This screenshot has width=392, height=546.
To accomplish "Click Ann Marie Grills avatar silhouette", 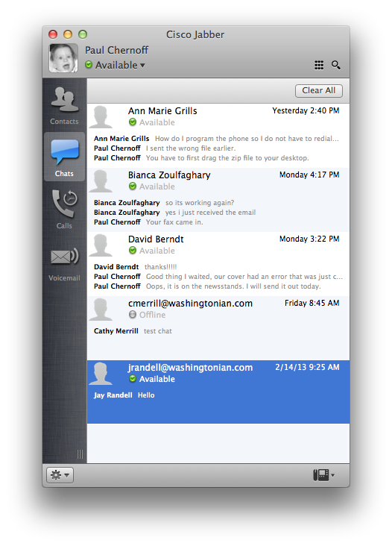I will [x=101, y=117].
